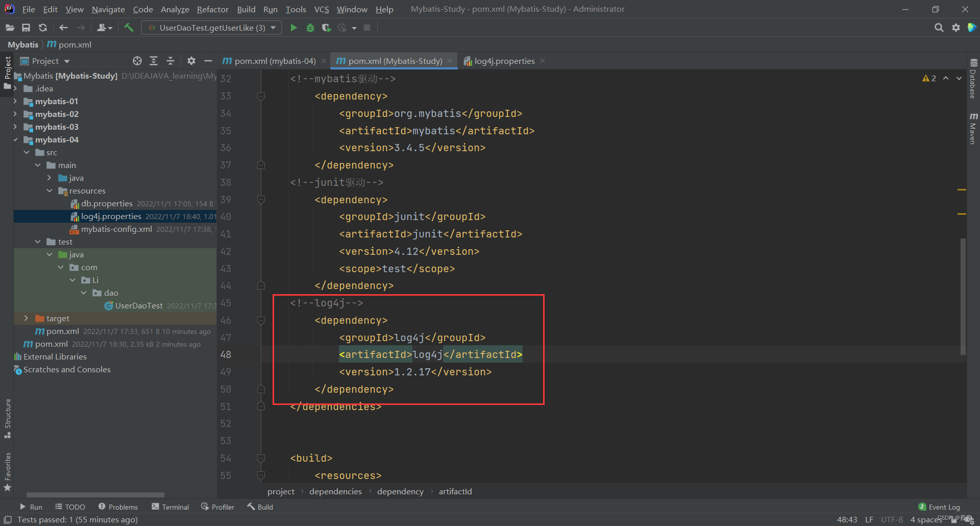This screenshot has width=980, height=526.
Task: Hide the Project tool window
Action: pos(208,61)
